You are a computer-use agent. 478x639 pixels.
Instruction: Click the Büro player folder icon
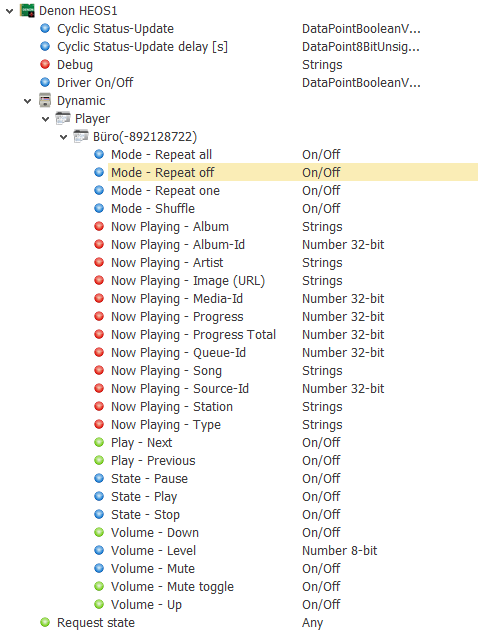coord(81,136)
